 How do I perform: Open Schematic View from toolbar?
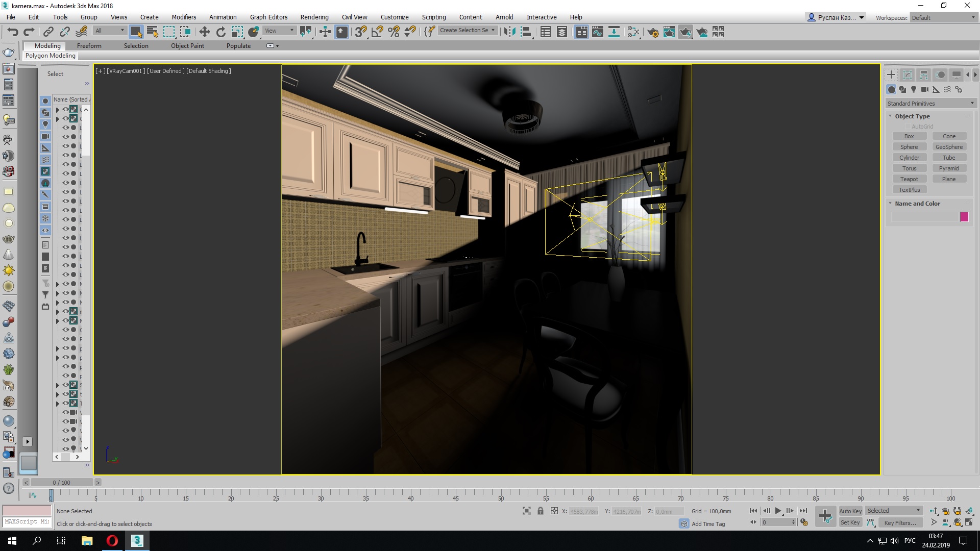614,32
